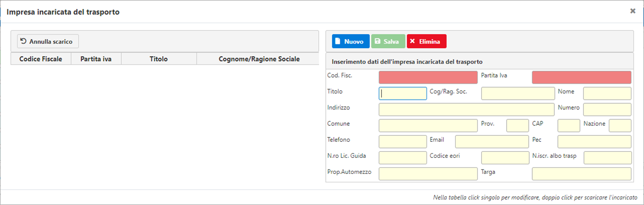Focus the red Partita Iva field
Image resolution: width=644 pixels, height=205 pixels.
tap(582, 77)
